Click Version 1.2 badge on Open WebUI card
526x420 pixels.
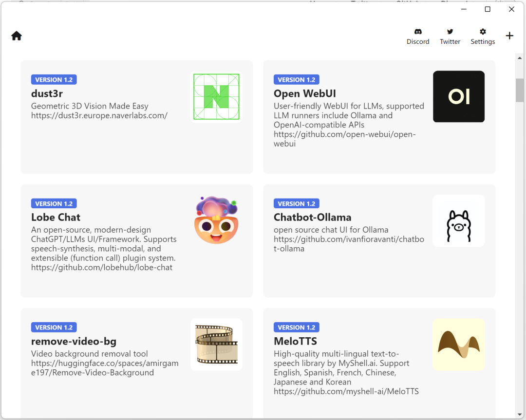(x=296, y=80)
